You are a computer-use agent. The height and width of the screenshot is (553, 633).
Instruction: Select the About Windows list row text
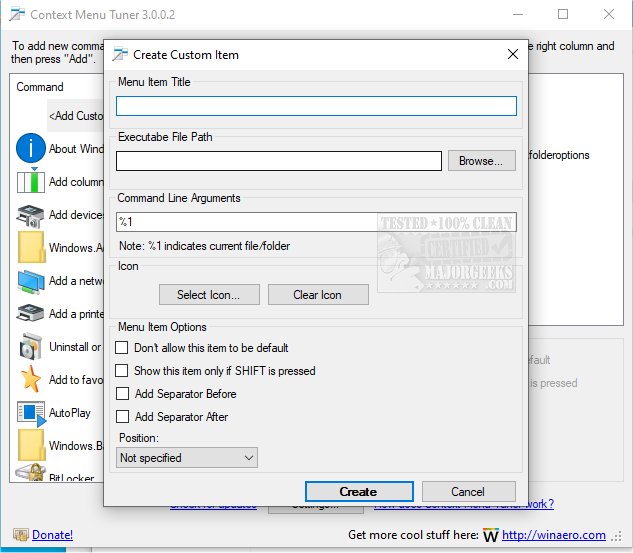click(x=76, y=149)
